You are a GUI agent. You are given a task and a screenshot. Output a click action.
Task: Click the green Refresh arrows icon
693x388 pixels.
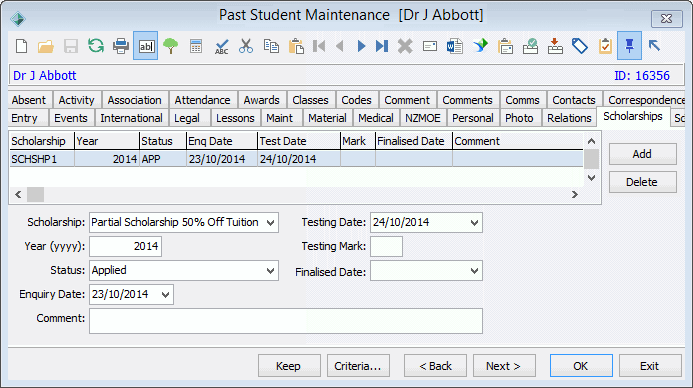coord(95,46)
